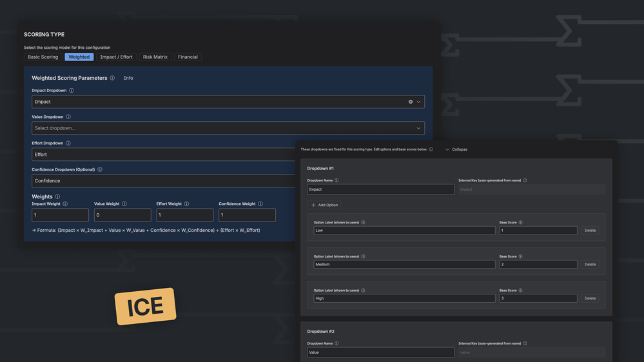Click the 'SCORING TYPE' heading
The image size is (644, 362).
tap(44, 35)
